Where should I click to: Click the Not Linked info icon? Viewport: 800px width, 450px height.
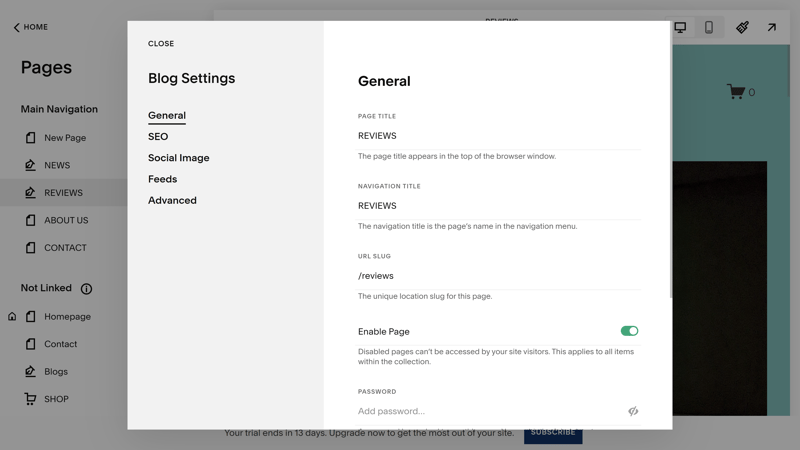pos(86,289)
